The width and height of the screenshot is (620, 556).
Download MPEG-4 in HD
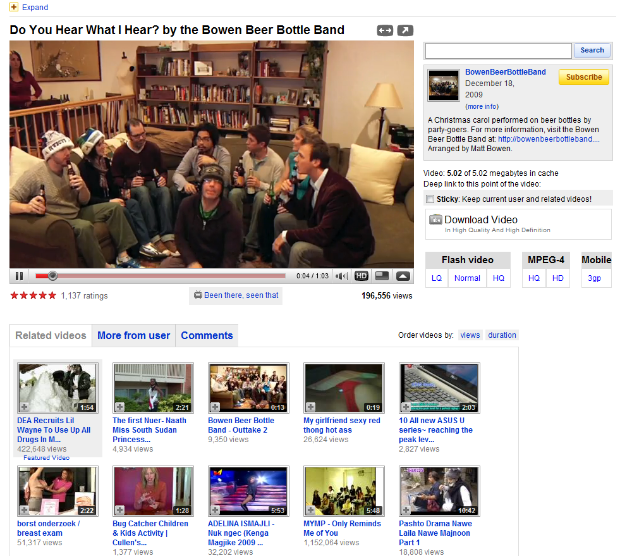(558, 278)
